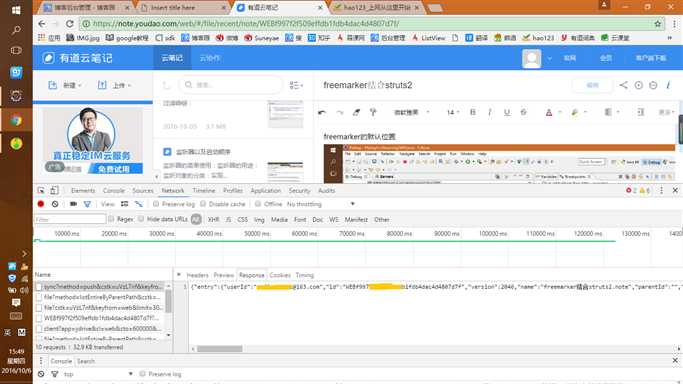Screen dimensions: 683x384
Task: Switch to DevTools Console tab
Action: pos(114,190)
